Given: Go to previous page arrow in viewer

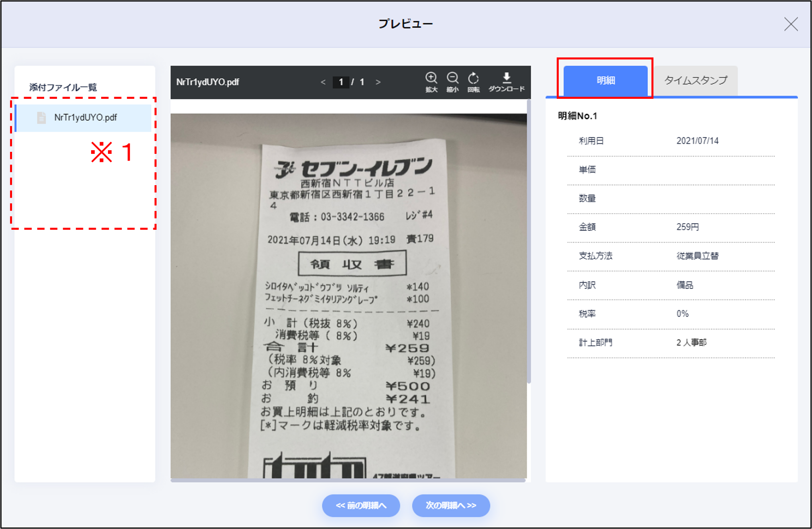Looking at the screenshot, I should [x=323, y=82].
